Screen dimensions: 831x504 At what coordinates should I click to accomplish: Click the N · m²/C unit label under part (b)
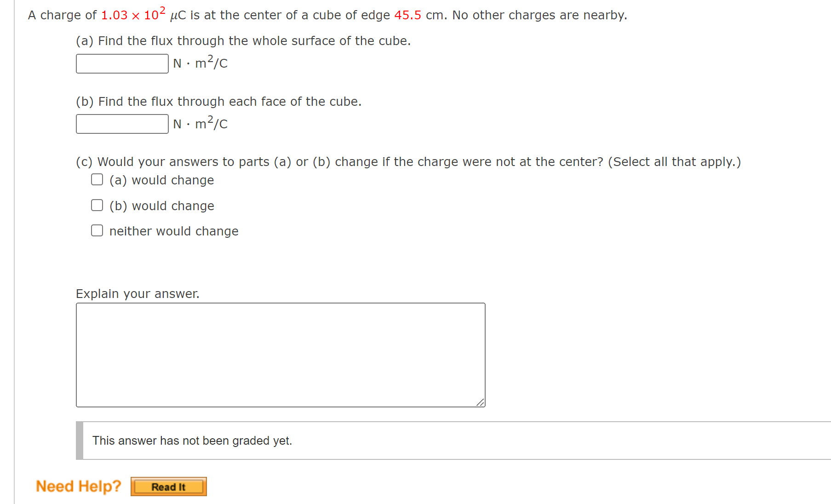200,124
